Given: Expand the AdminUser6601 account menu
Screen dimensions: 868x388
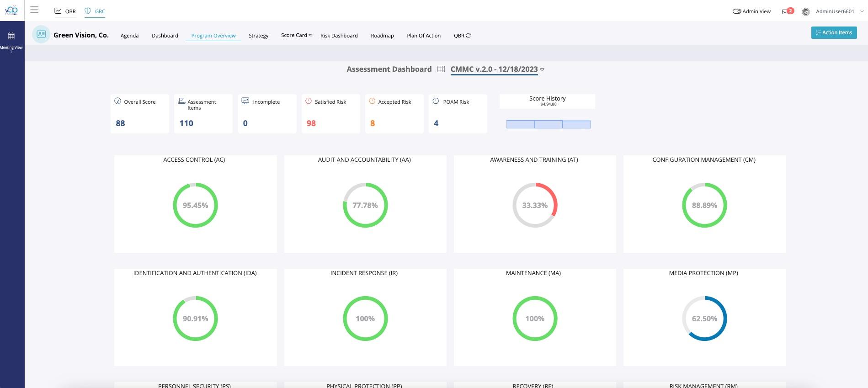Looking at the screenshot, I should pyautogui.click(x=862, y=11).
